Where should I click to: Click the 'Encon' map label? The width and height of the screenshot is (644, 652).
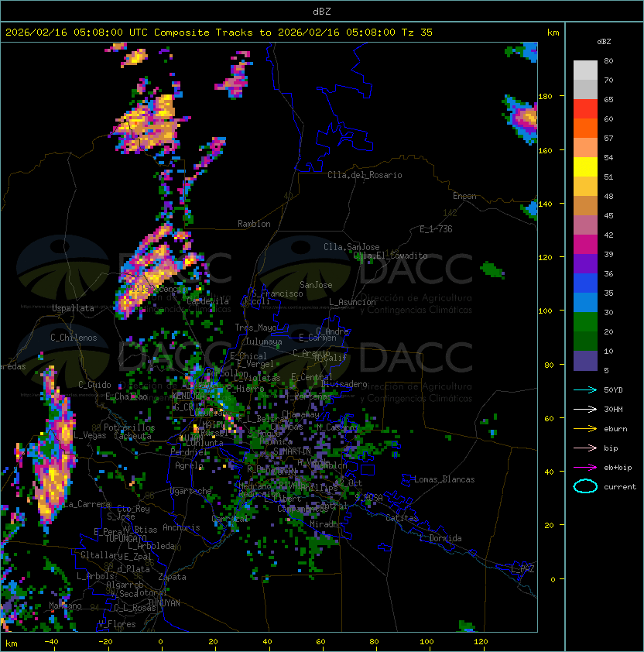(x=464, y=196)
